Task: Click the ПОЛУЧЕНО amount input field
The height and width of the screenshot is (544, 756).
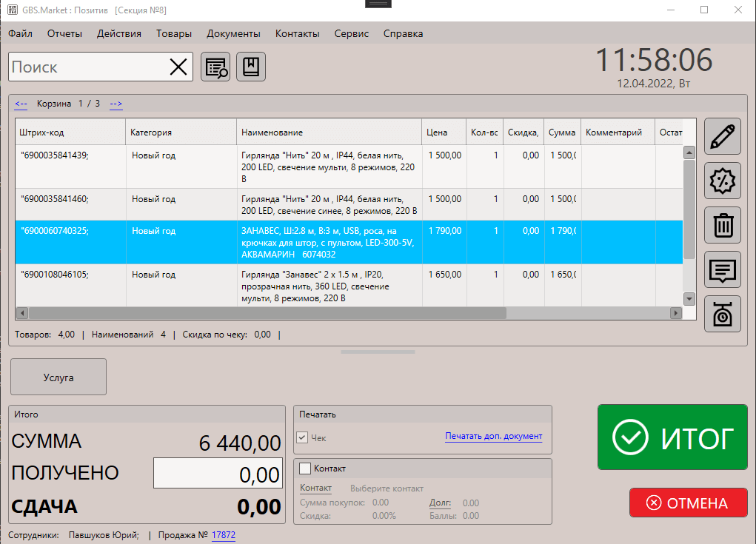Action: pyautogui.click(x=218, y=474)
